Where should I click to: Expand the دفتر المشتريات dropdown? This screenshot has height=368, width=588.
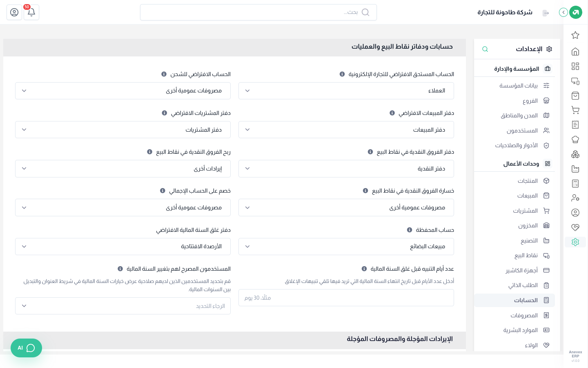(123, 130)
